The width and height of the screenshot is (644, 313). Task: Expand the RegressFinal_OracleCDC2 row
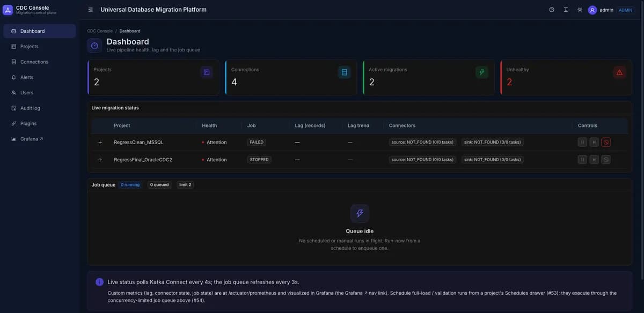pyautogui.click(x=100, y=160)
